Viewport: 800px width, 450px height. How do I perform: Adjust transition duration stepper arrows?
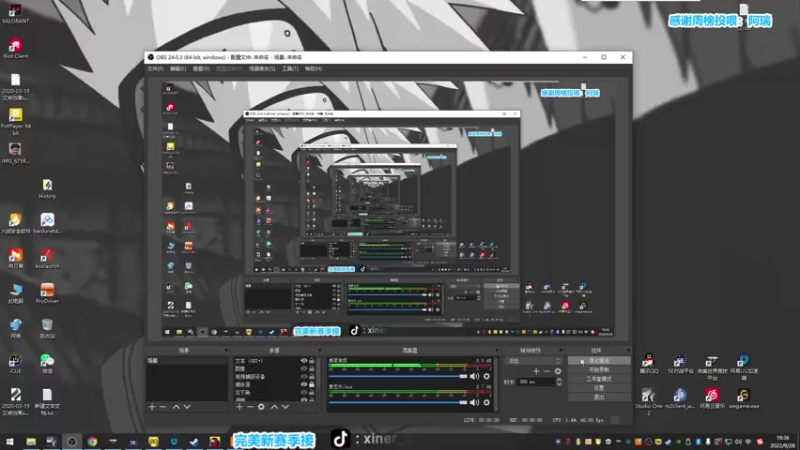559,382
